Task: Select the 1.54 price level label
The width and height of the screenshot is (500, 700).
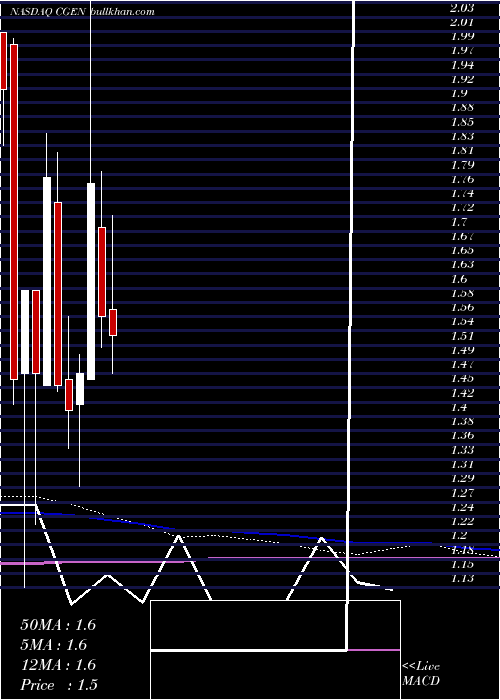Action: [x=462, y=321]
